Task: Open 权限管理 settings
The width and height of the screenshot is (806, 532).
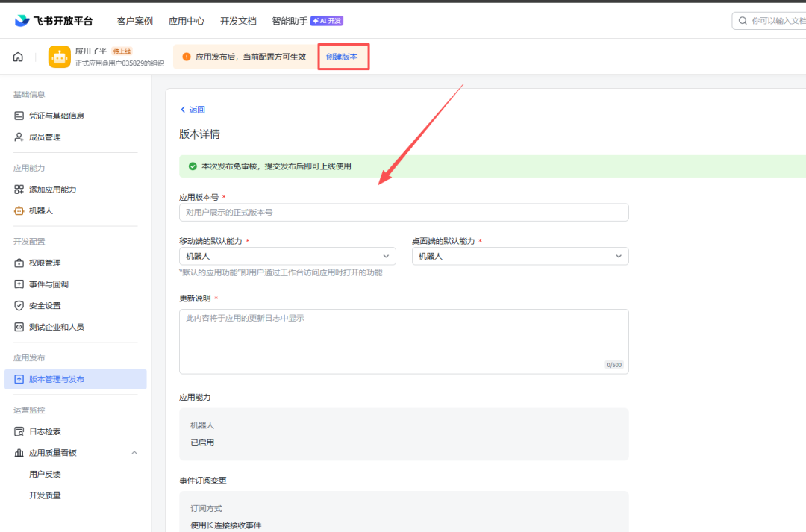Action: point(45,263)
